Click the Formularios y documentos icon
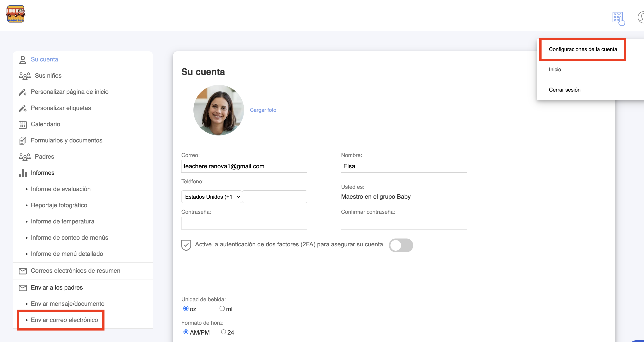Image resolution: width=644 pixels, height=342 pixels. coord(23,141)
